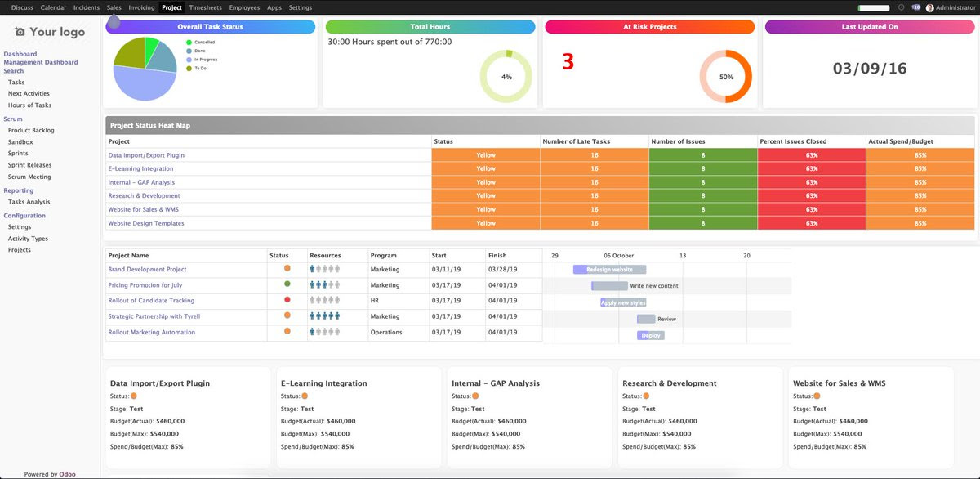
Task: Click the orange status dot for Brand Development Project
Action: click(x=287, y=268)
